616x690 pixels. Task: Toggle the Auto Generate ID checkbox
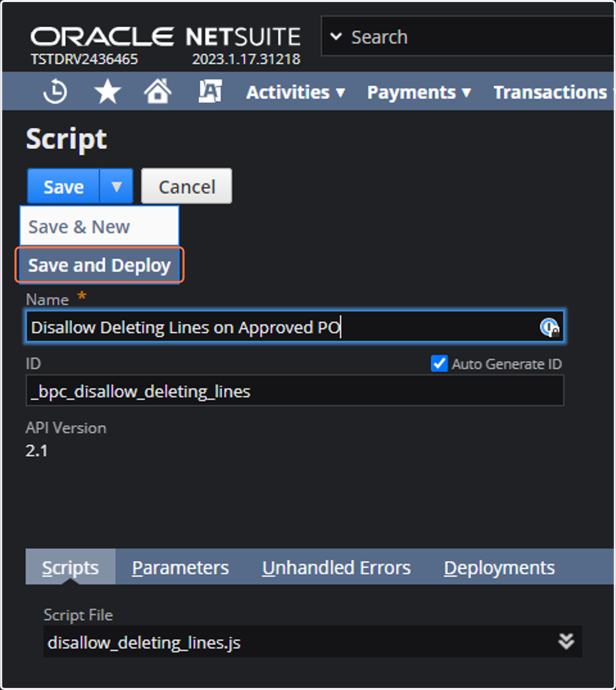click(439, 364)
